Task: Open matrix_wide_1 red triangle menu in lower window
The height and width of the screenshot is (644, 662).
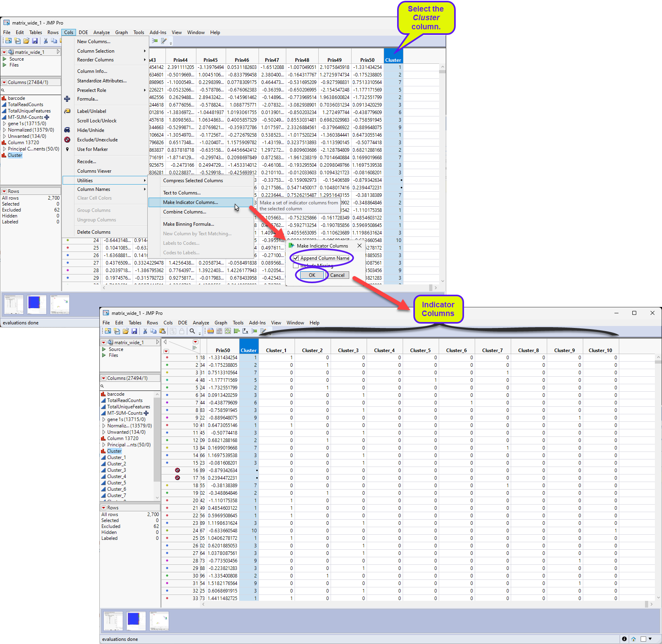Action: (104, 343)
